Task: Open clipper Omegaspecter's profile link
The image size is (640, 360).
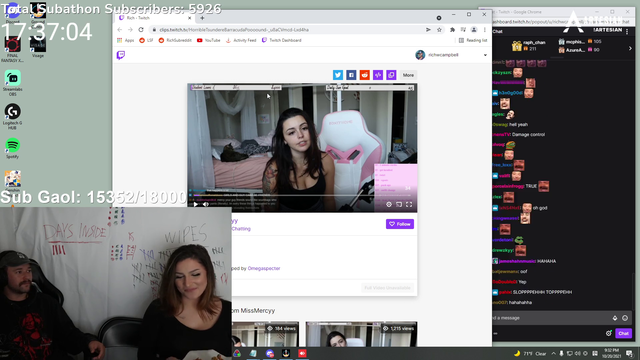Action: (264, 269)
